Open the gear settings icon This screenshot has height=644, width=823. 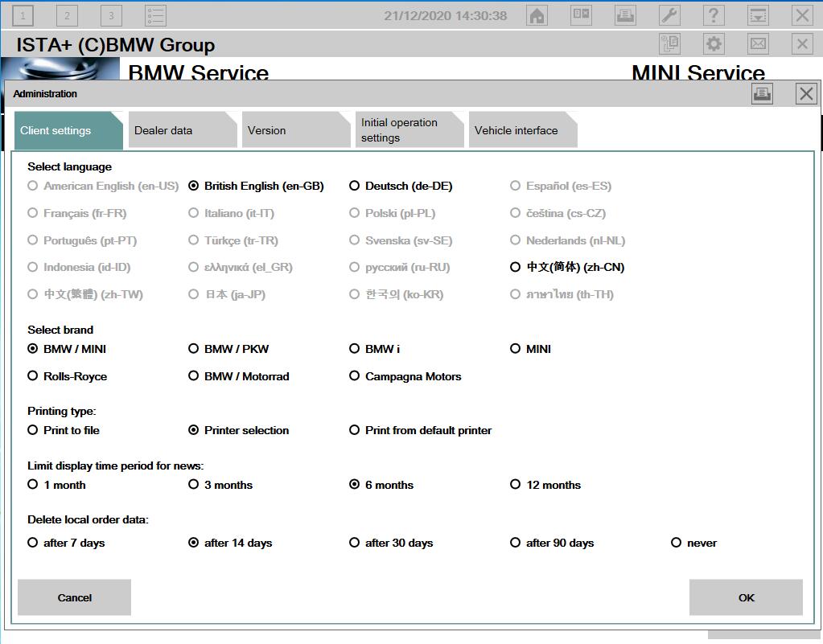(714, 44)
